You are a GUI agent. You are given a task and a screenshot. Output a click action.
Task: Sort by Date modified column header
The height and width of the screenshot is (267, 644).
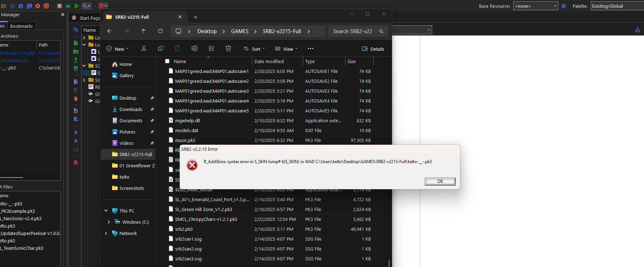click(x=277, y=61)
